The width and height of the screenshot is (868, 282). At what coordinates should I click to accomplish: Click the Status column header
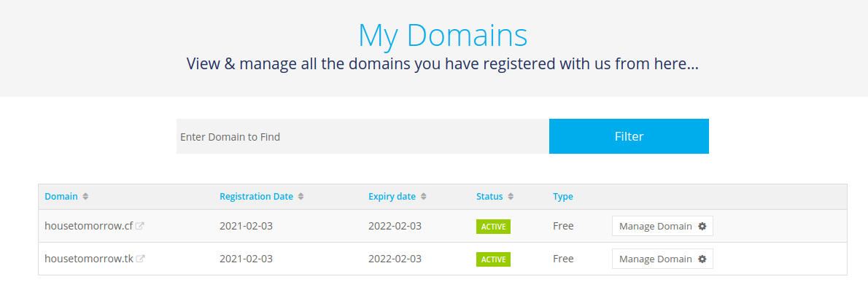coord(489,196)
